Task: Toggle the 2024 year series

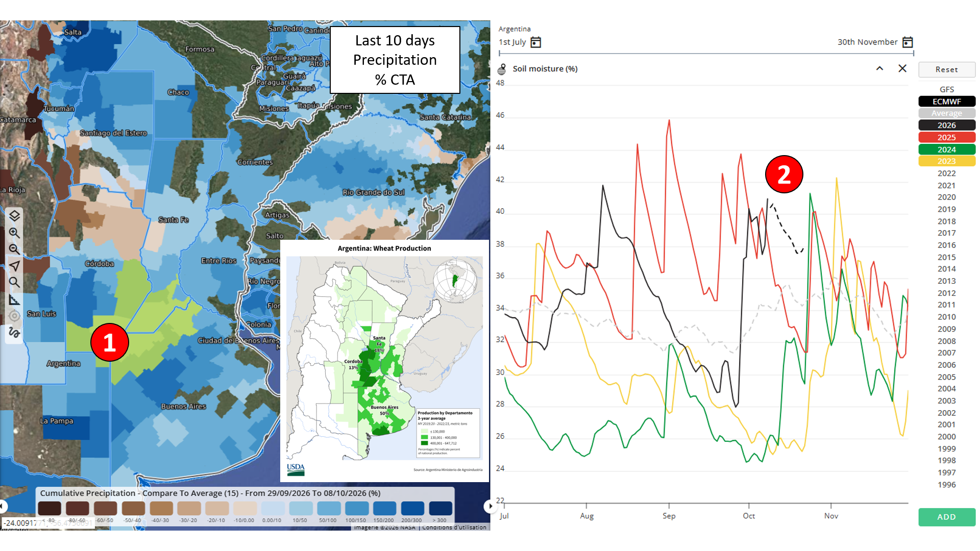Action: pos(947,149)
